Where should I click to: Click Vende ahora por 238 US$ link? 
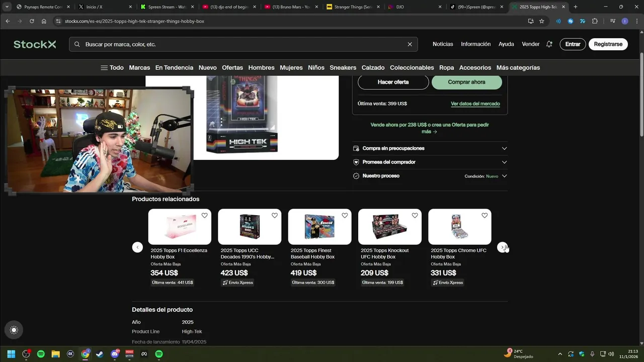[x=430, y=128]
